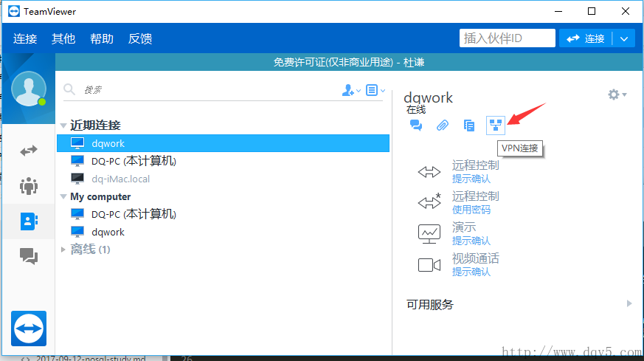Collapse the 近期连接 group

pos(63,126)
